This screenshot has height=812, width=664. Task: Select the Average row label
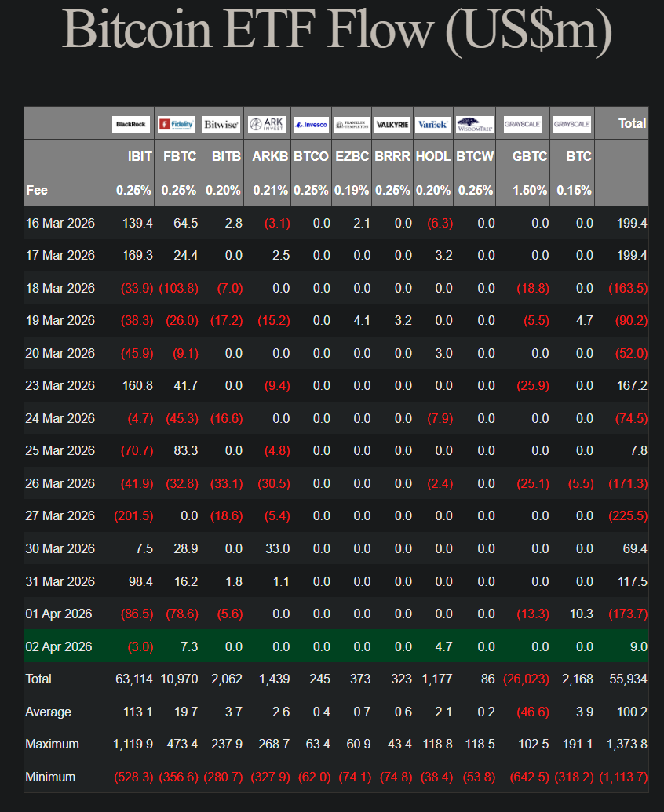[x=48, y=712]
